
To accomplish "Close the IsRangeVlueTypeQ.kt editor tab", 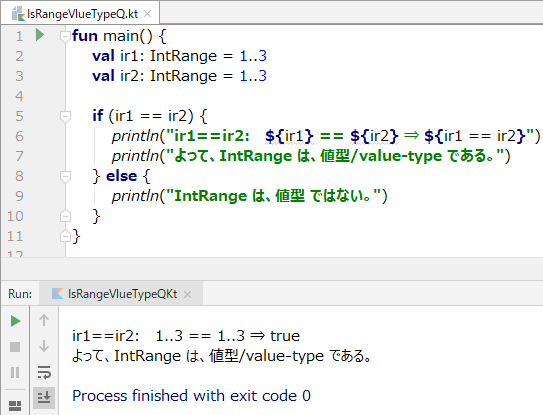I will pos(148,14).
